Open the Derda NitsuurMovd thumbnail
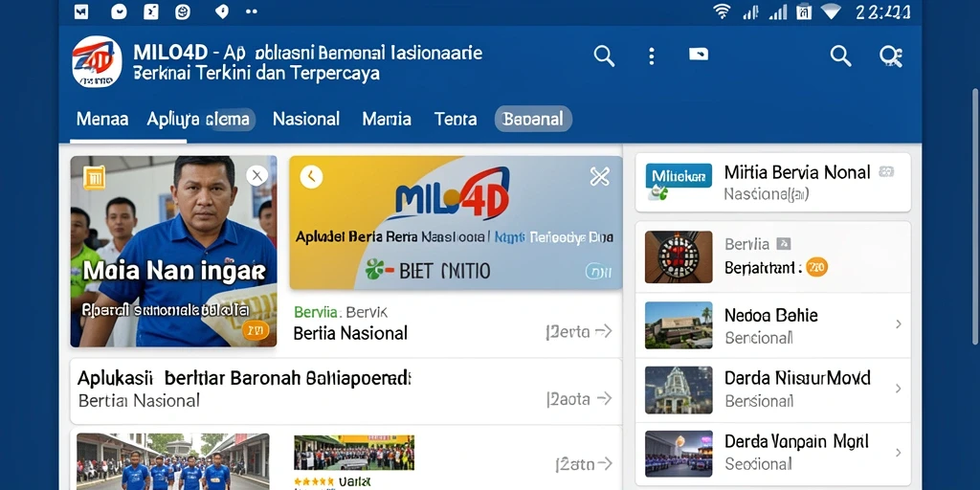Screen dimensions: 980x490 coord(679,390)
